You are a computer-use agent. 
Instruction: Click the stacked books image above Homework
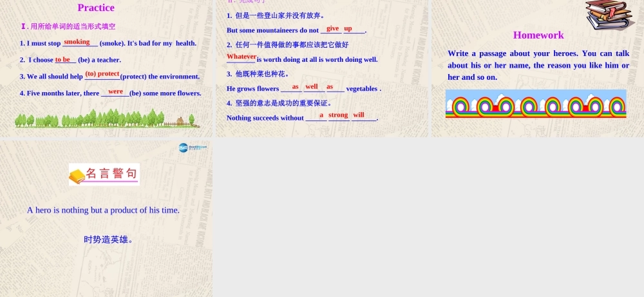[x=609, y=14]
